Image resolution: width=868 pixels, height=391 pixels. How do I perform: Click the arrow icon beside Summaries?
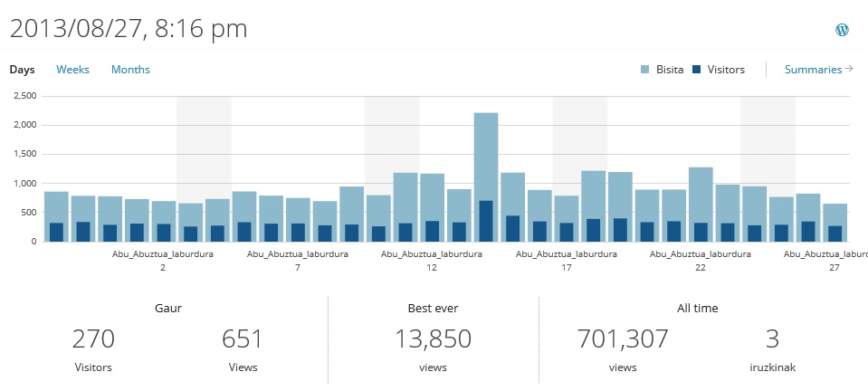(x=849, y=69)
